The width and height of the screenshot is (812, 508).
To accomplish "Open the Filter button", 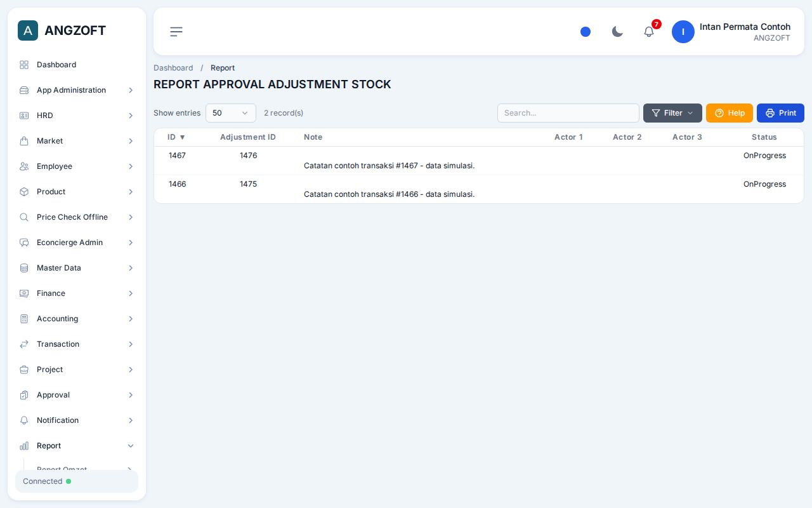I will tap(672, 113).
